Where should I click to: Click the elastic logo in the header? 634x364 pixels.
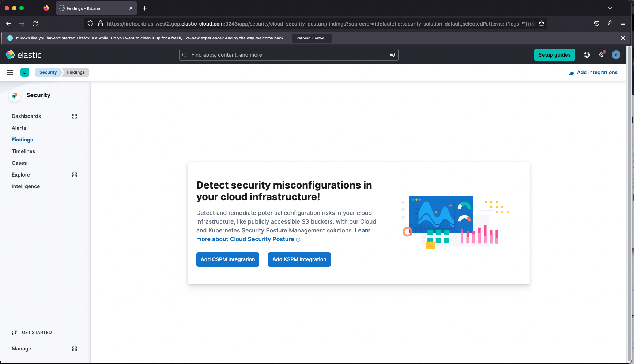coord(24,54)
